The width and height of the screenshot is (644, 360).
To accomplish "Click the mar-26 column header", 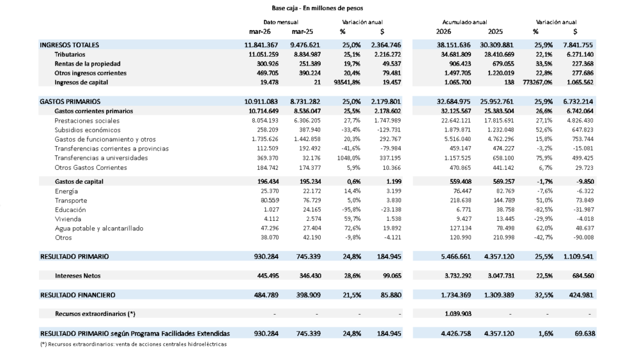I will point(260,31).
